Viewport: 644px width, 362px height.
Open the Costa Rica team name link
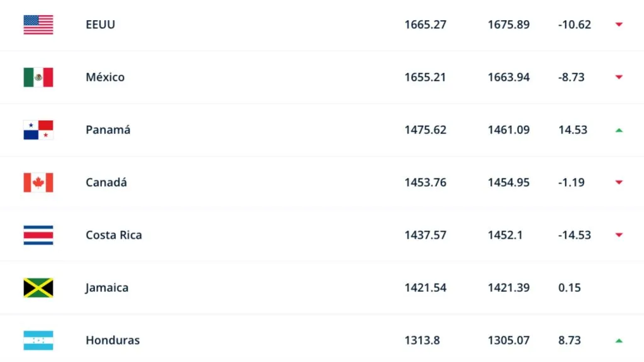[x=114, y=235]
